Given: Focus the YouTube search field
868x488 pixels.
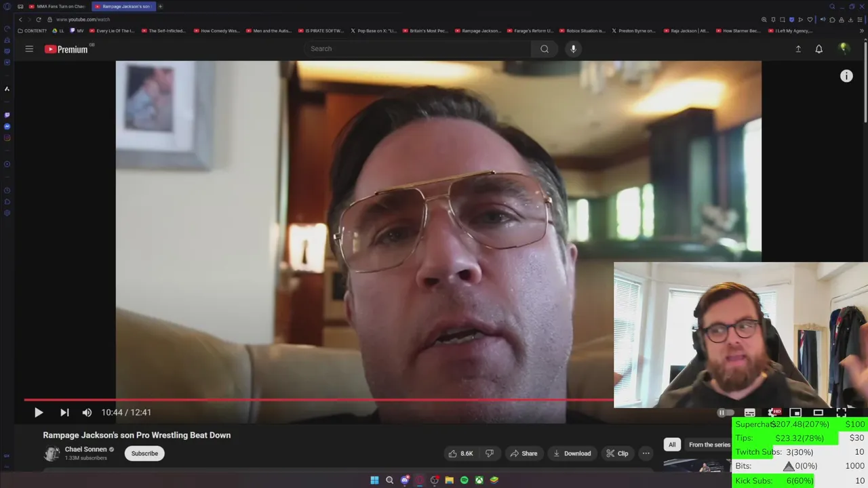Looking at the screenshot, I should pos(417,49).
